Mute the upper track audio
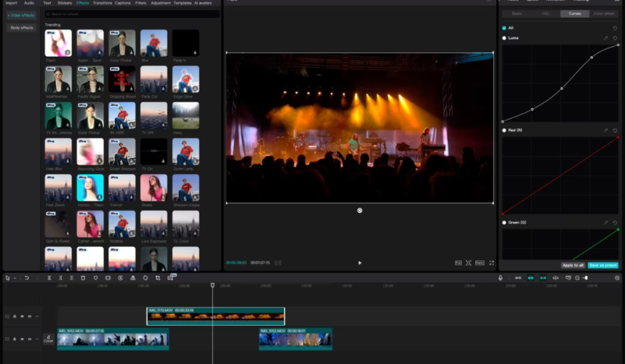This screenshot has width=625, height=364. coord(29,316)
